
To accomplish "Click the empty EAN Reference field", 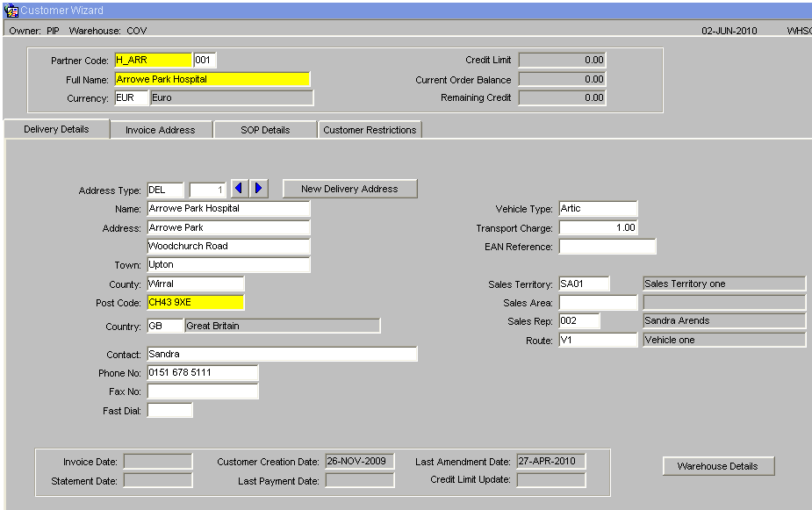I will pos(607,247).
